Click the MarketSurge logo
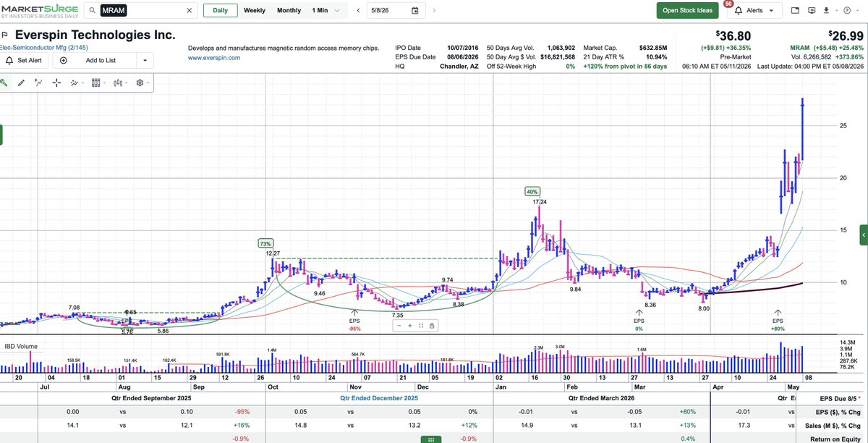 pyautogui.click(x=39, y=10)
